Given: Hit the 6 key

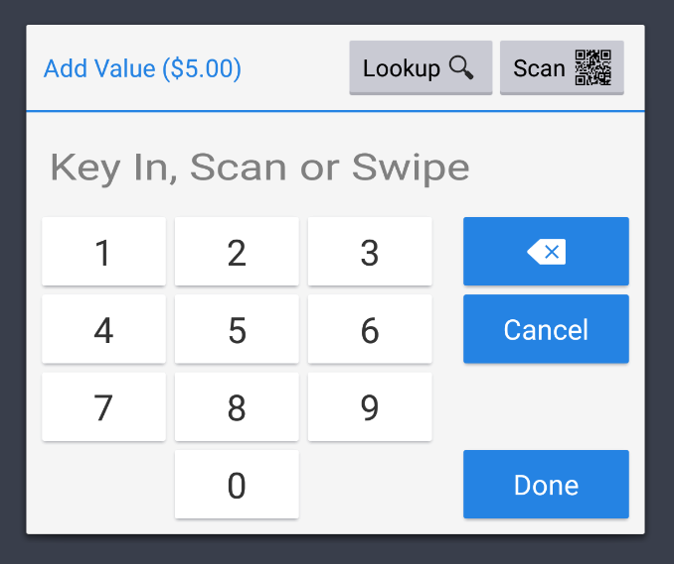Looking at the screenshot, I should (x=370, y=330).
